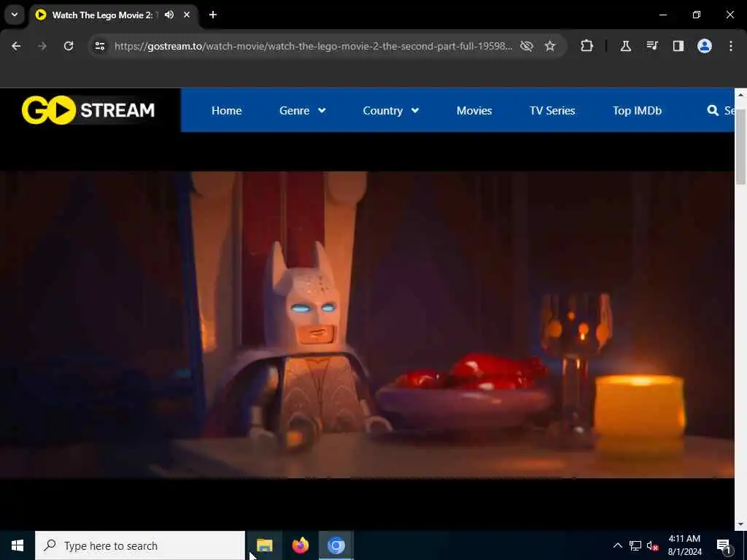The height and width of the screenshot is (560, 747).
Task: Click the browser forward arrow
Action: [42, 46]
